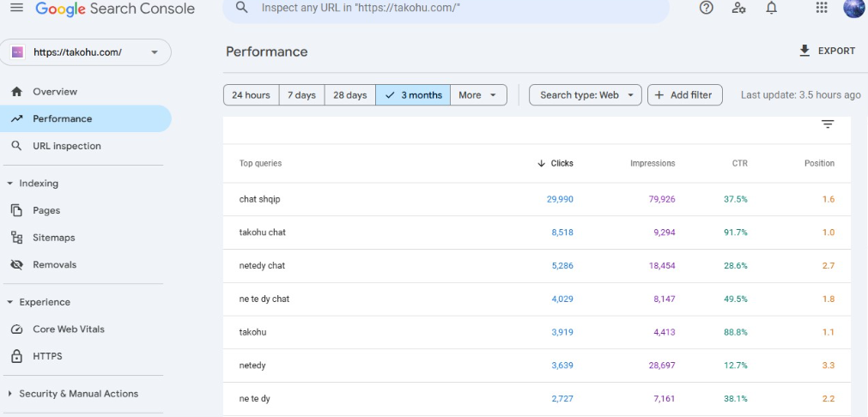Click the Add filter button

(684, 95)
